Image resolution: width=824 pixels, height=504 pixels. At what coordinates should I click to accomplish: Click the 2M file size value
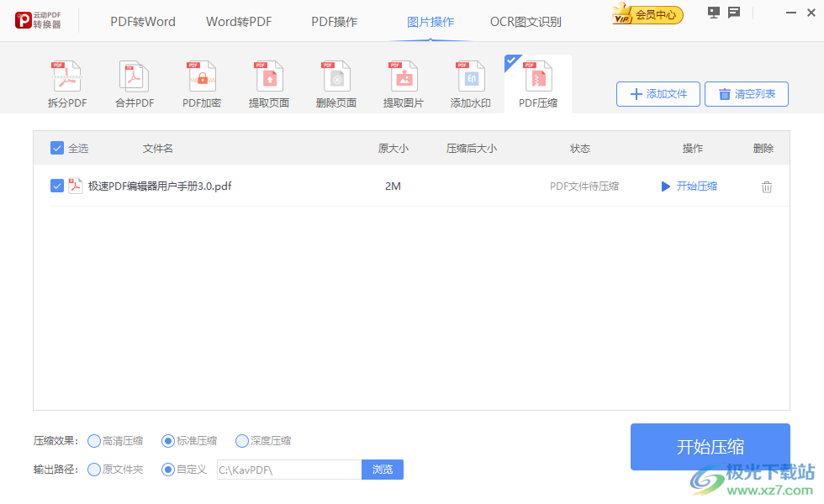[x=394, y=186]
